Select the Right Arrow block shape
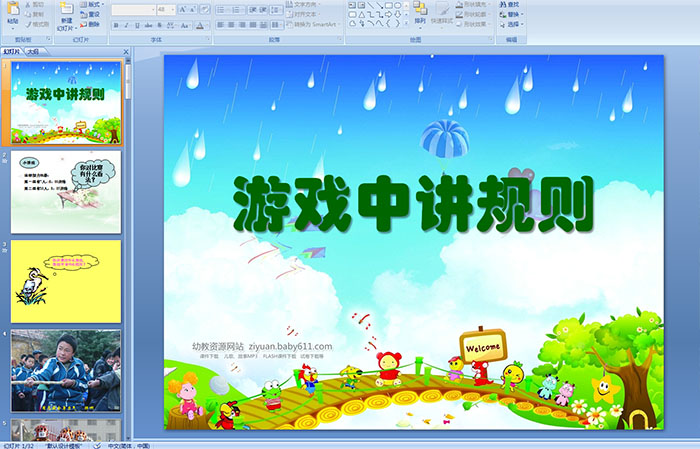The height and width of the screenshot is (449, 700). (x=388, y=15)
